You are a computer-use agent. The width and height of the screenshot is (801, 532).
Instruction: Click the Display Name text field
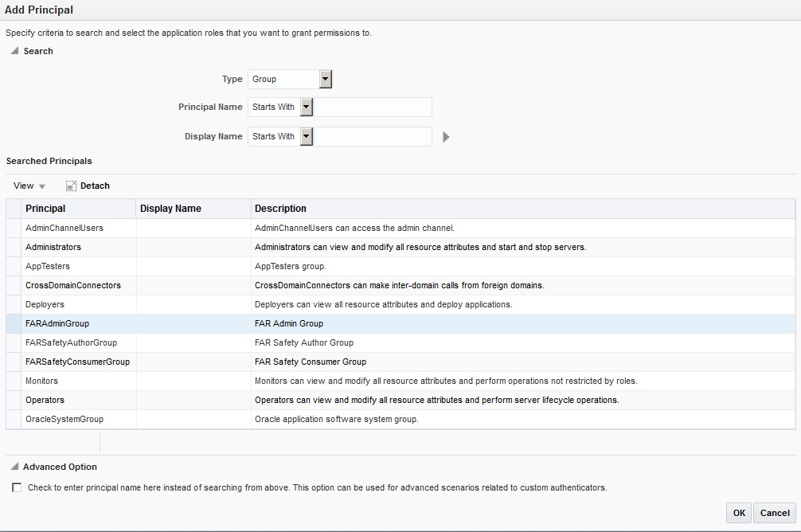[x=374, y=136]
